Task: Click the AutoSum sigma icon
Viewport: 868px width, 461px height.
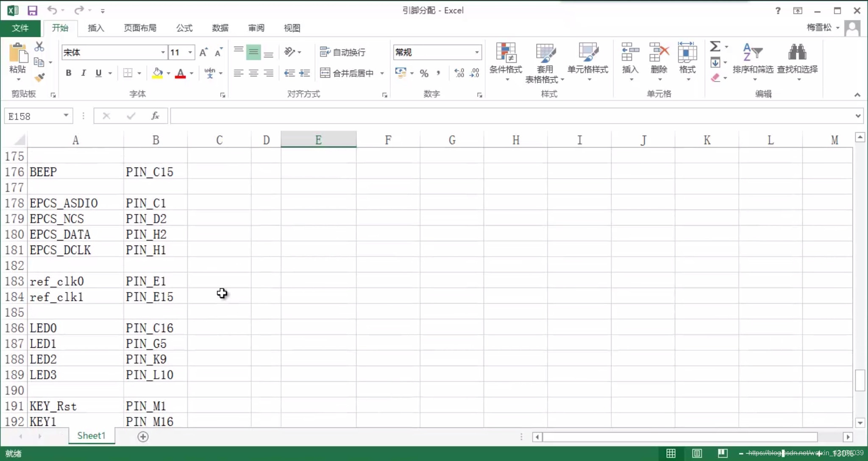Action: (x=715, y=46)
